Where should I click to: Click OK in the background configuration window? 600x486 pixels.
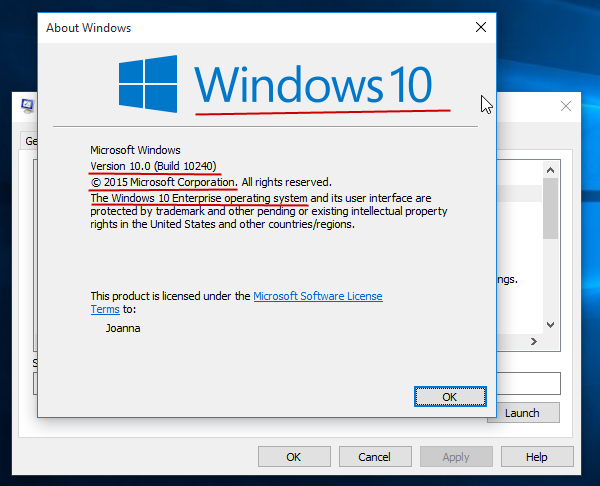[294, 457]
